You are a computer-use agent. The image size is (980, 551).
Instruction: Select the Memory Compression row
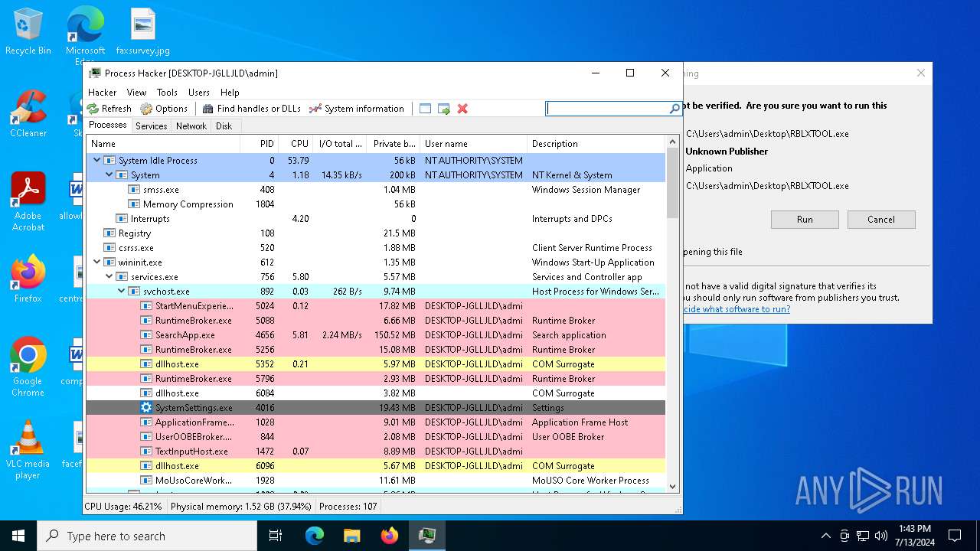point(375,204)
